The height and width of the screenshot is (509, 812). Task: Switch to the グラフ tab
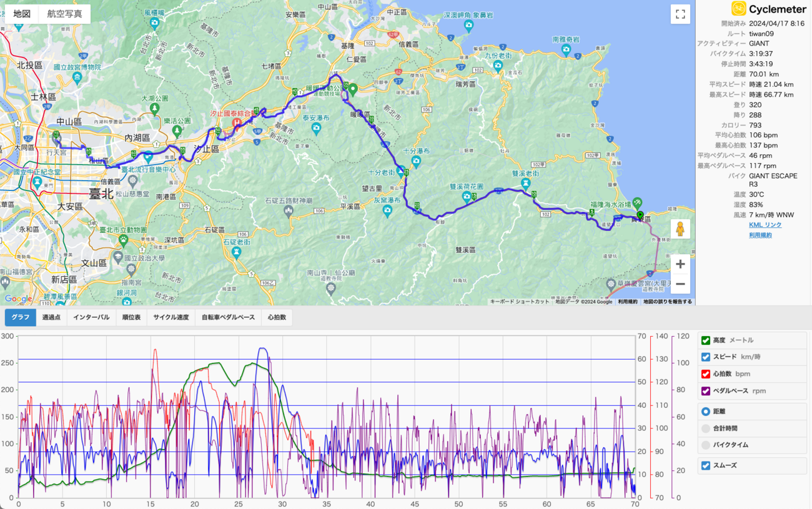click(21, 317)
